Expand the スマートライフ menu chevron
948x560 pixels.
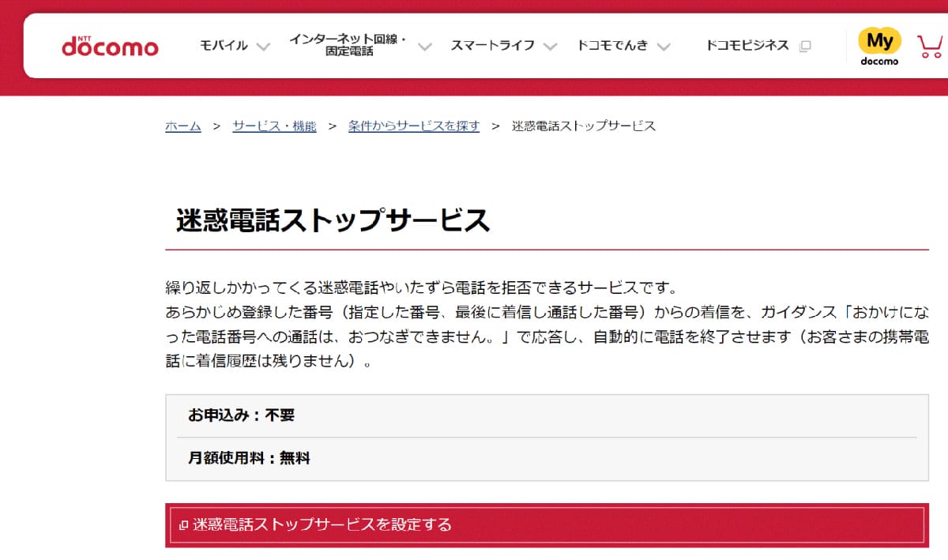(x=551, y=47)
